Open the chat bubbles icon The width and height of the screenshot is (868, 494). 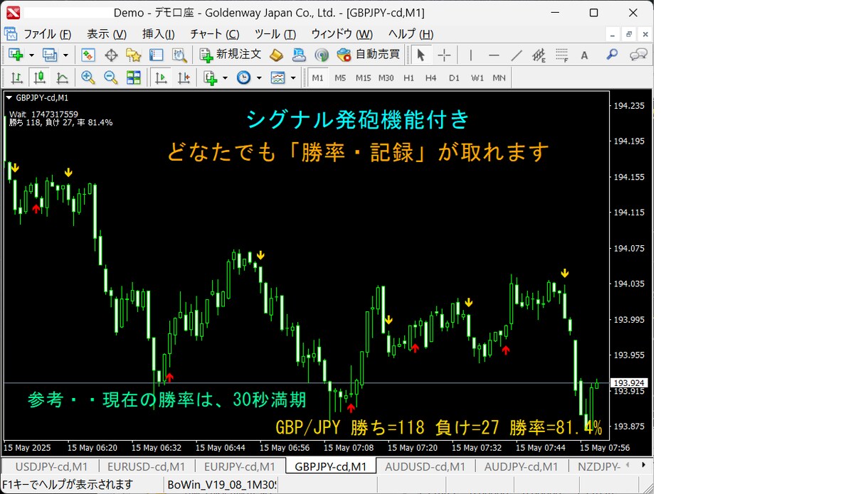[x=638, y=55]
